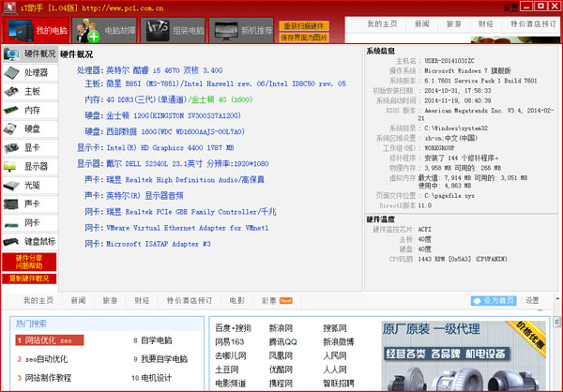Screen dimensions: 563x392
Task: Select the 声卡 sound card icon
Action: [x=28, y=204]
